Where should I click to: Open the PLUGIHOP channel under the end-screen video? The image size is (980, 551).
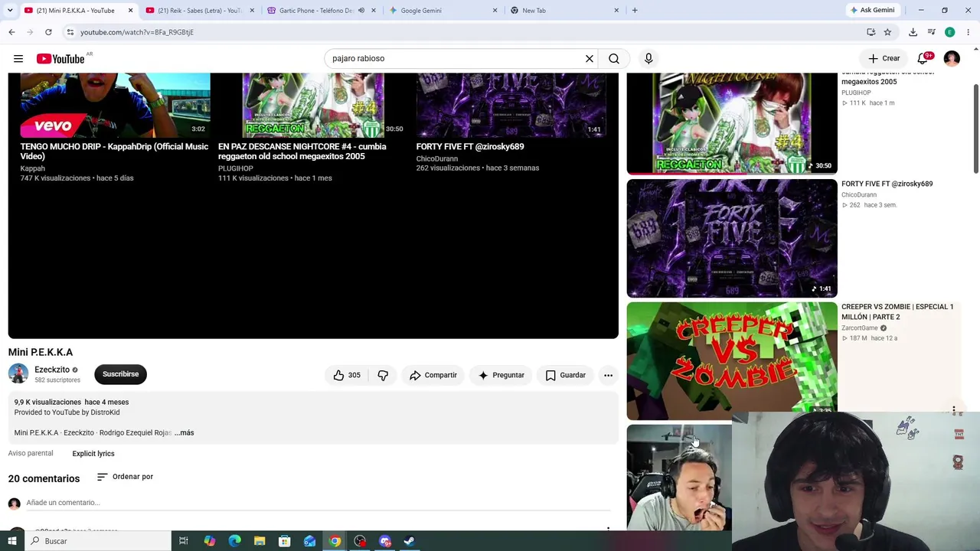236,168
